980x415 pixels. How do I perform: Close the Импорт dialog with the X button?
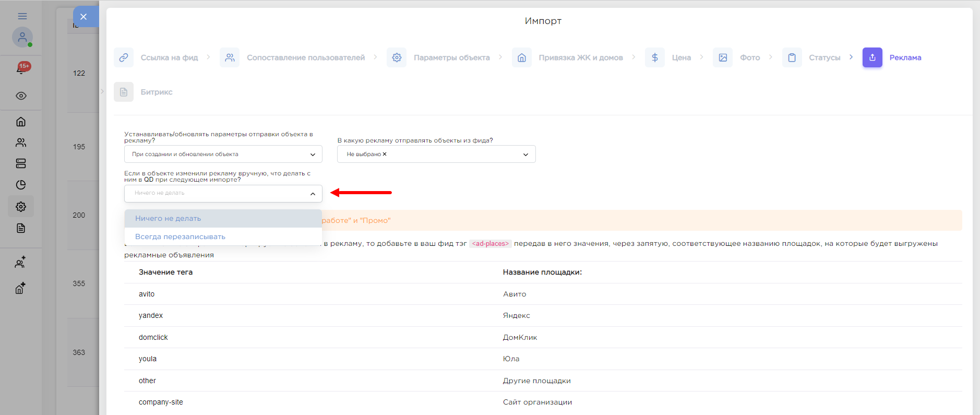tap(83, 17)
